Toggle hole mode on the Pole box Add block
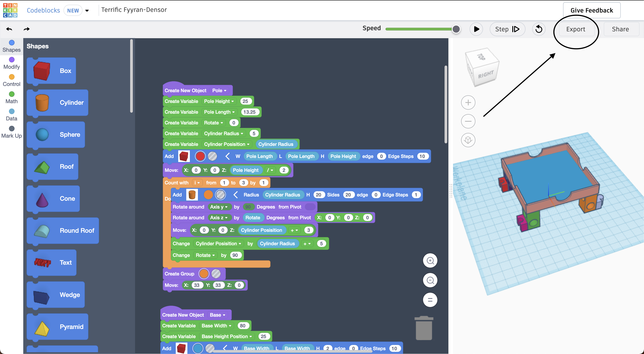The image size is (644, 354). [212, 156]
